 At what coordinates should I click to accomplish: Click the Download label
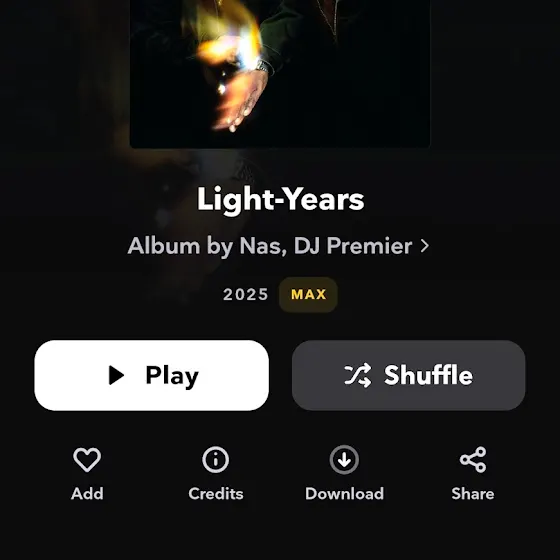pos(344,494)
